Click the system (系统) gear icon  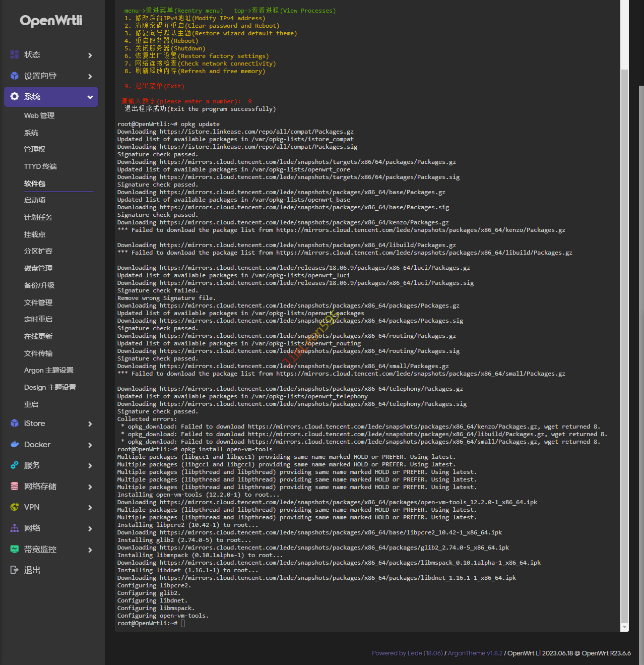(15, 96)
